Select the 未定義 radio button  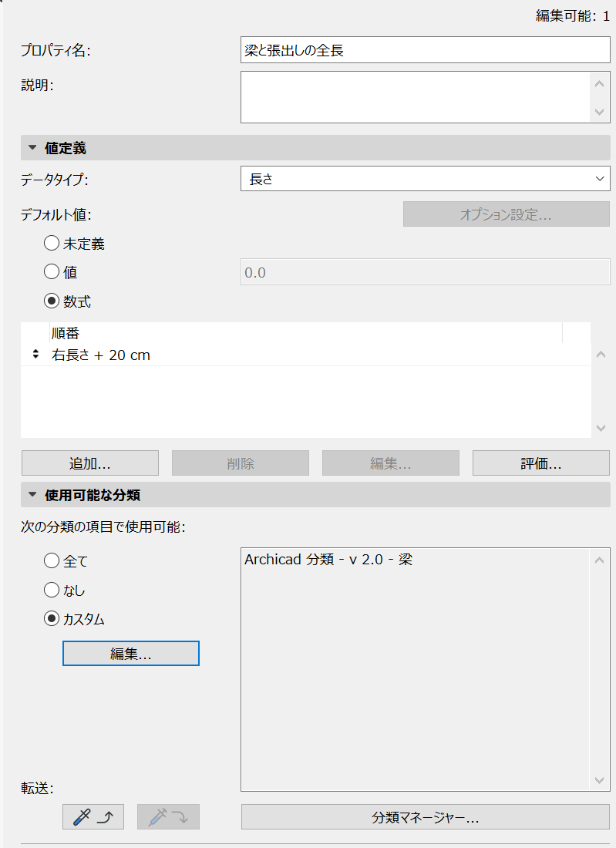52,244
